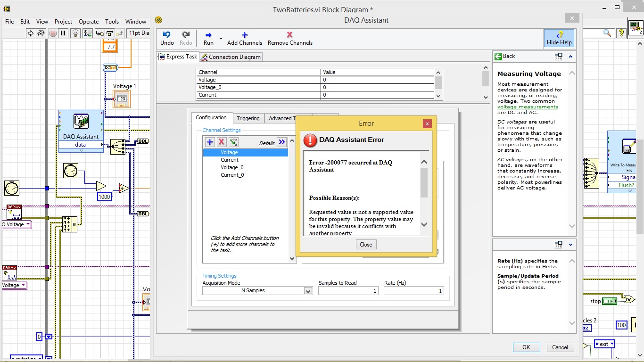The height and width of the screenshot is (362, 644).
Task: Open the Run dropdown arrow in the DAQ Assistant
Action: [221, 39]
